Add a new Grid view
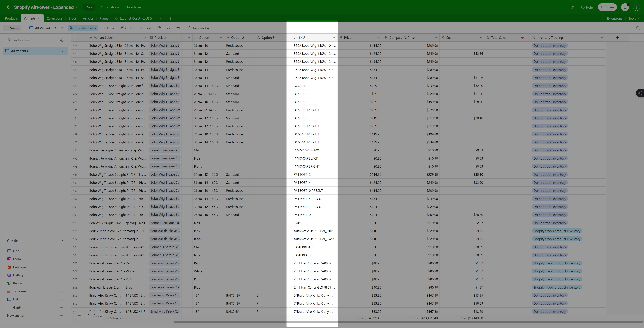644x328 pixels. (62, 251)
